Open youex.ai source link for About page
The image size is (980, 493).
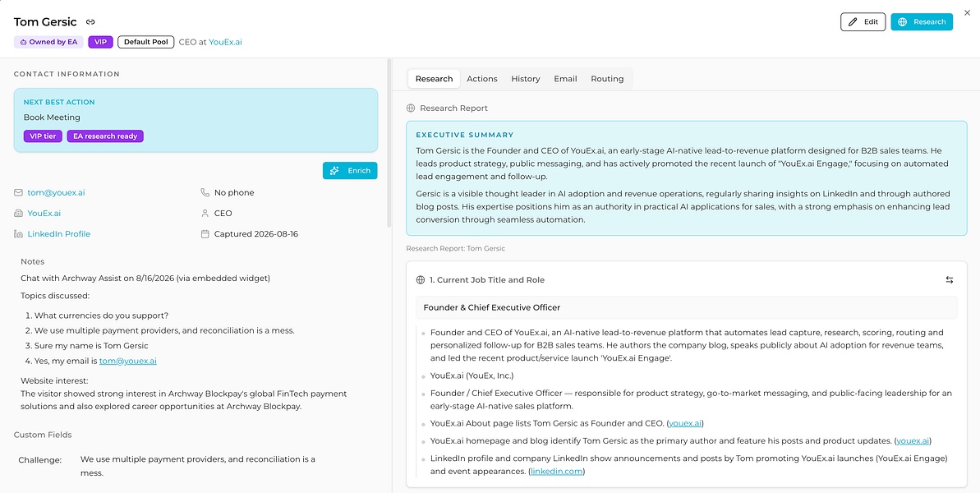(686, 423)
